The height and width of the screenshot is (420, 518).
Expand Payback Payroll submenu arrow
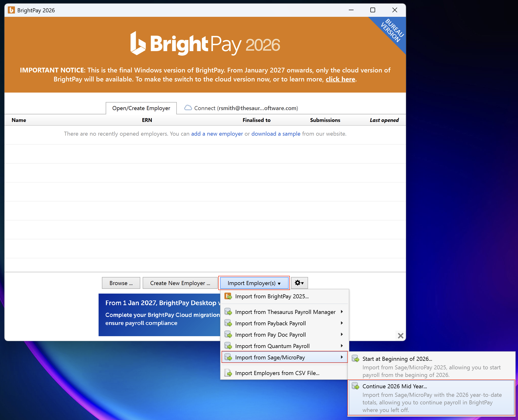coord(342,323)
